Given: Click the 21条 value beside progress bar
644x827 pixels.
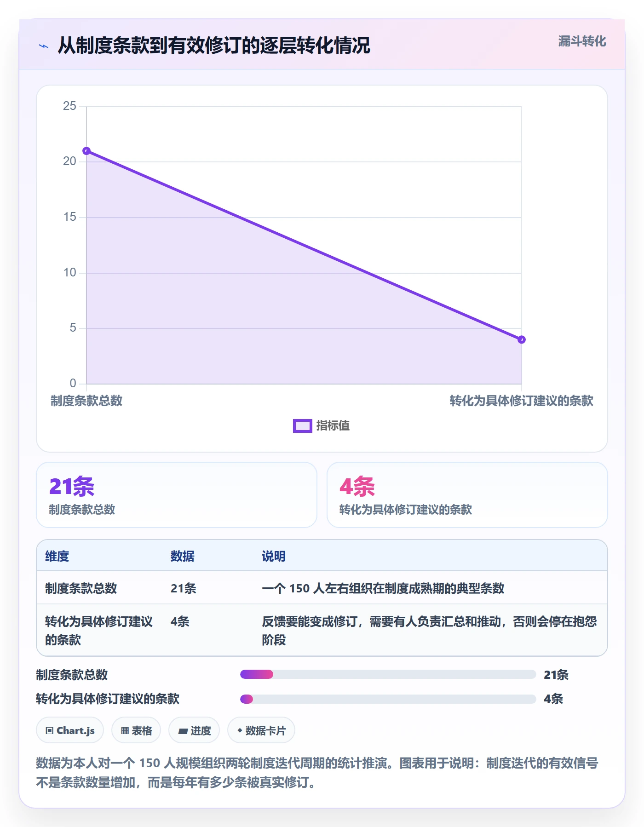Looking at the screenshot, I should click(556, 675).
